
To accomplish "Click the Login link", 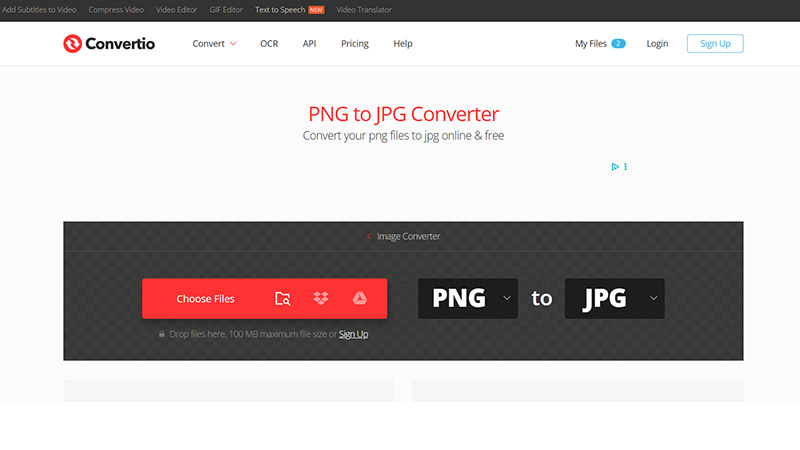I will 657,44.
